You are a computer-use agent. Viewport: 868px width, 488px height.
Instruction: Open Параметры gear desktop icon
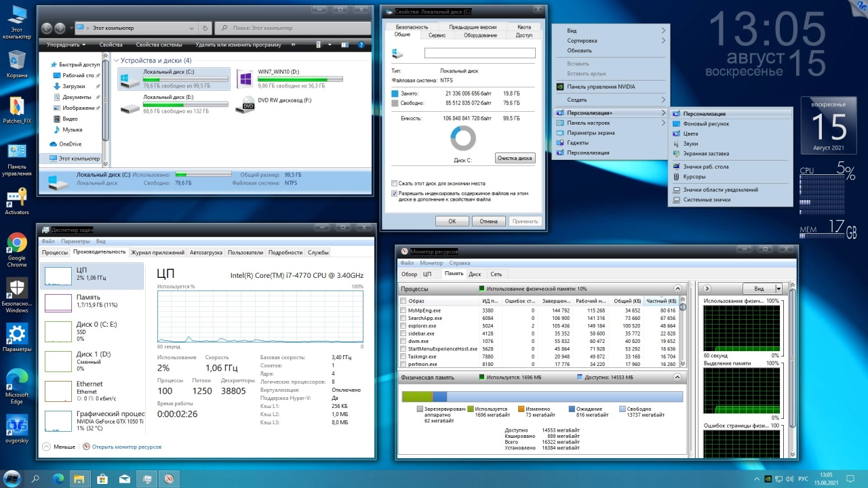[x=16, y=338]
